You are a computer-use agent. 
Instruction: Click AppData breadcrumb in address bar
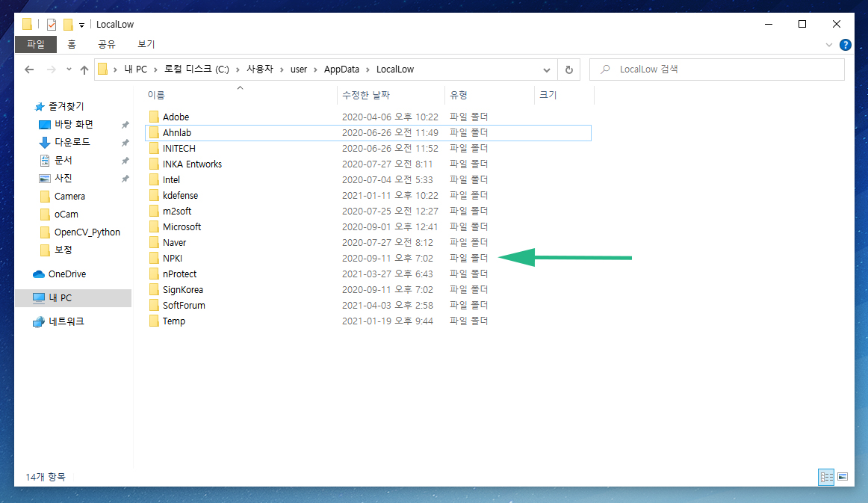[341, 70]
